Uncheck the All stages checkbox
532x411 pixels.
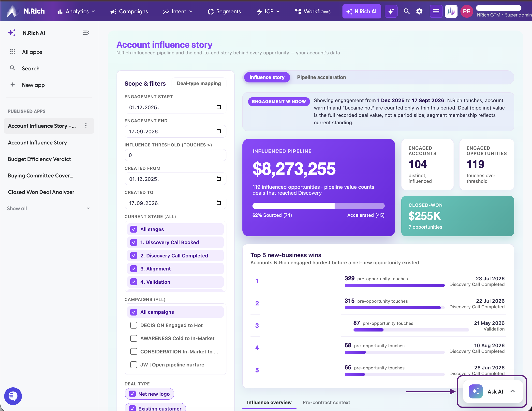point(134,229)
